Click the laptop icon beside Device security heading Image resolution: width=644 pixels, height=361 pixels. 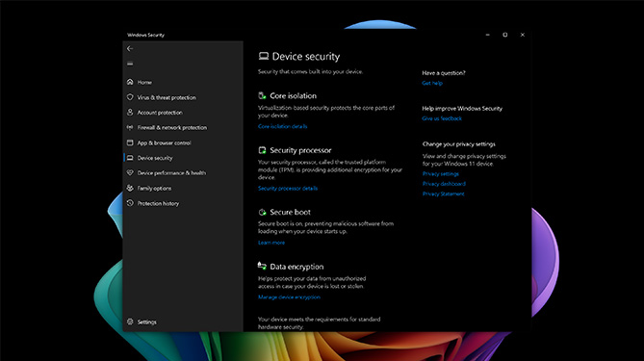click(x=263, y=56)
